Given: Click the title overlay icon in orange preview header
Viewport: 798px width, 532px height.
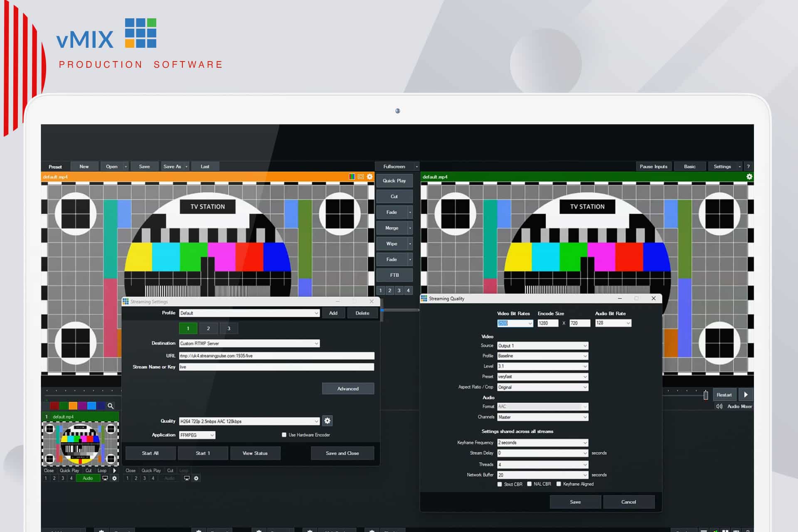Looking at the screenshot, I should [x=360, y=177].
